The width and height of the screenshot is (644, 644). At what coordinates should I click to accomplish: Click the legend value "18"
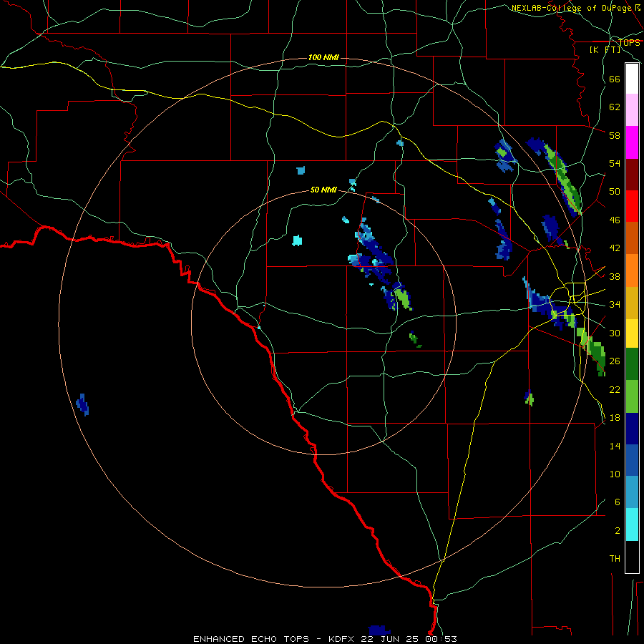(615, 418)
